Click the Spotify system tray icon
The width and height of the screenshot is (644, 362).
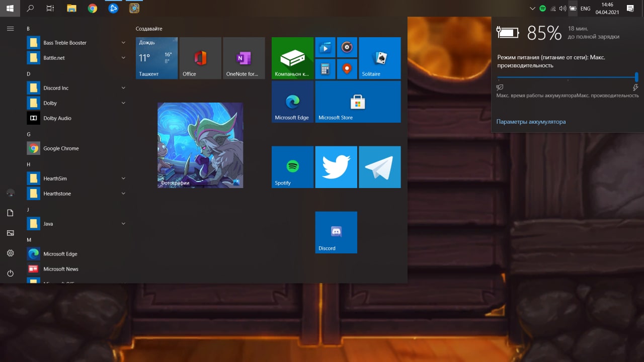(543, 8)
